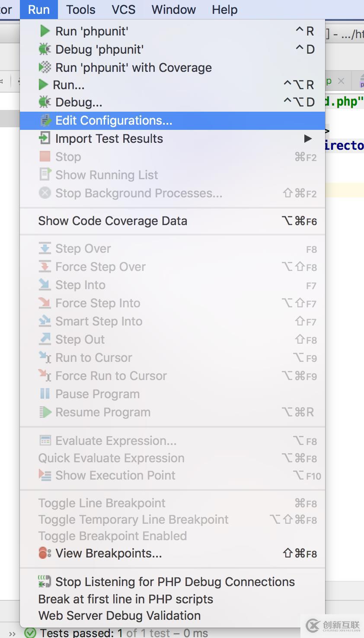
Task: Click the red Stop square icon
Action: [x=45, y=157]
